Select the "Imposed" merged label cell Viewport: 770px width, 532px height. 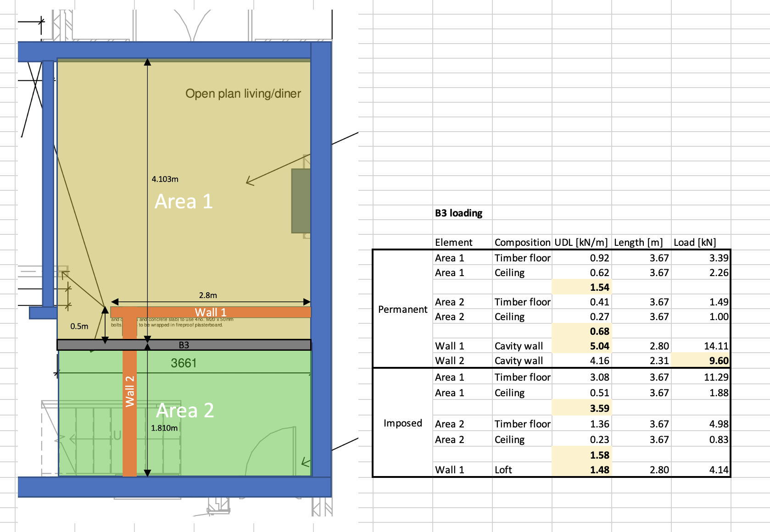(402, 423)
